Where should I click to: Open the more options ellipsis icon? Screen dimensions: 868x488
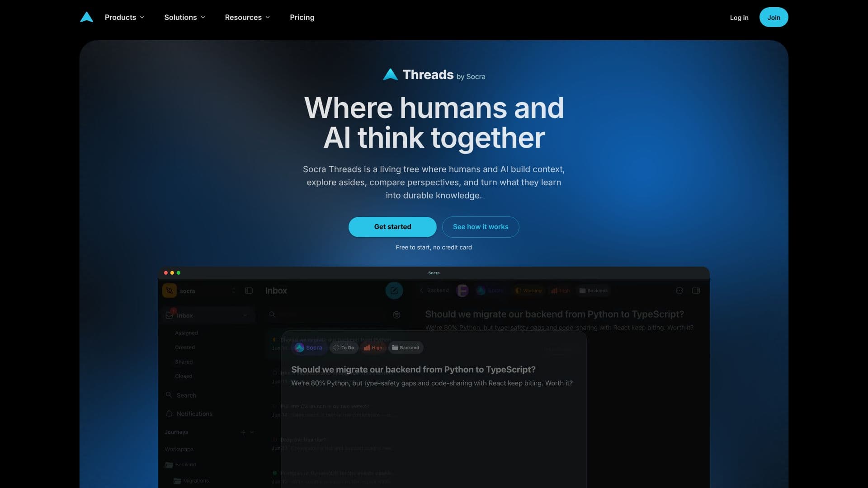tap(679, 291)
